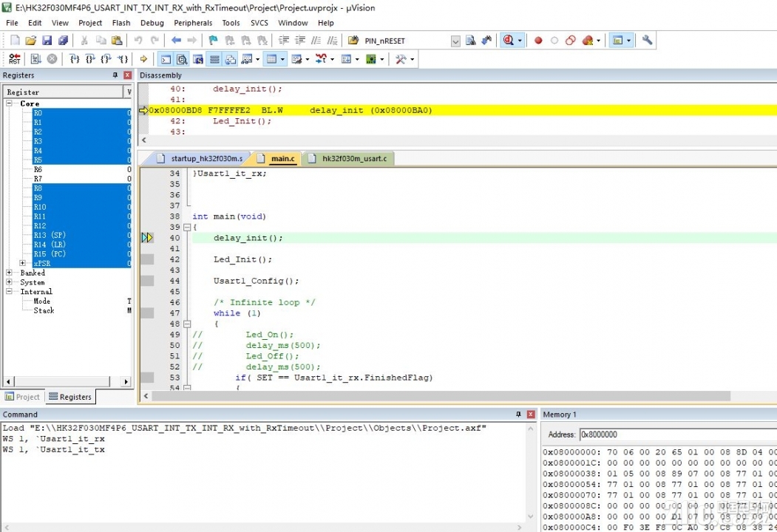Click the Registers panel right scroll arrow
The height and width of the screenshot is (532, 777).
click(126, 381)
